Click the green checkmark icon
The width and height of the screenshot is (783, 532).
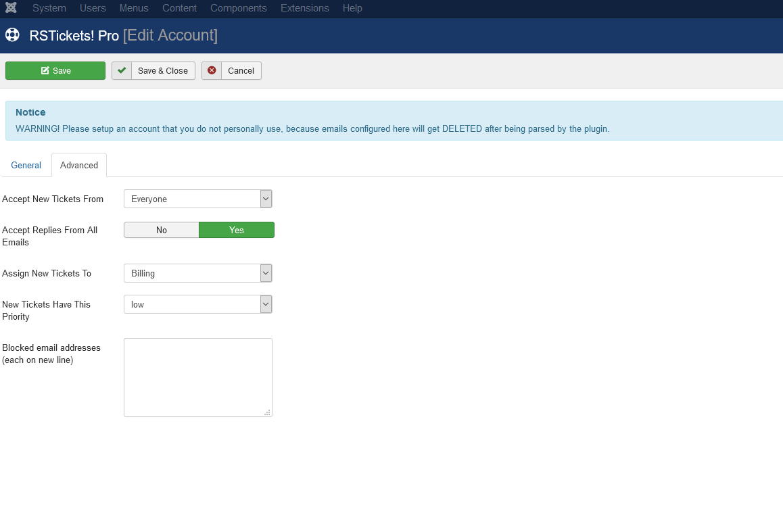121,70
